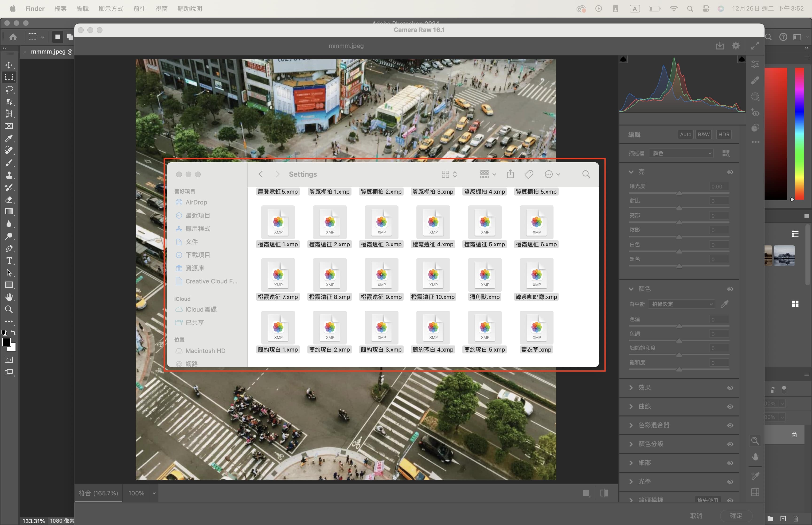Open 前往 menu in menu bar

[139, 8]
